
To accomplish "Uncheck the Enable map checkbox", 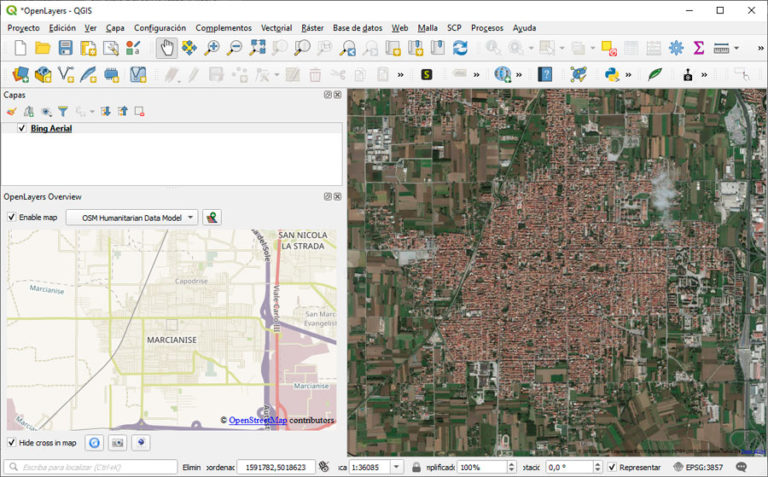I will pos(12,217).
